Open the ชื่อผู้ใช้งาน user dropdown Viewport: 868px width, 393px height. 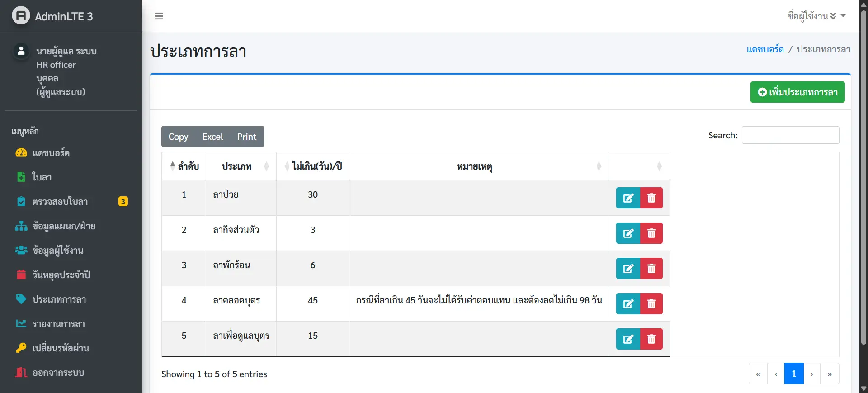[816, 16]
